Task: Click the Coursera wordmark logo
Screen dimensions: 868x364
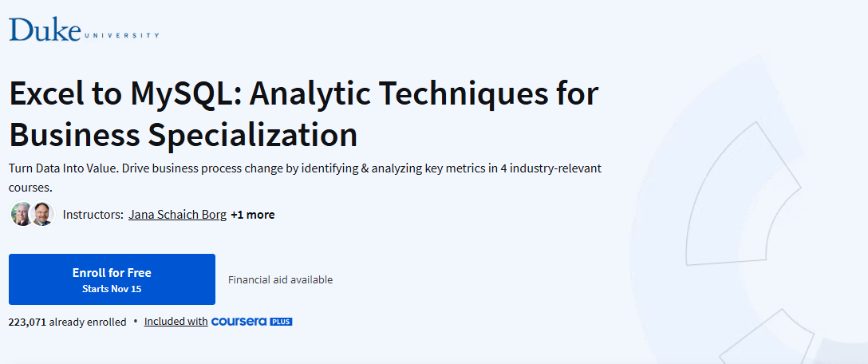Action: [239, 322]
